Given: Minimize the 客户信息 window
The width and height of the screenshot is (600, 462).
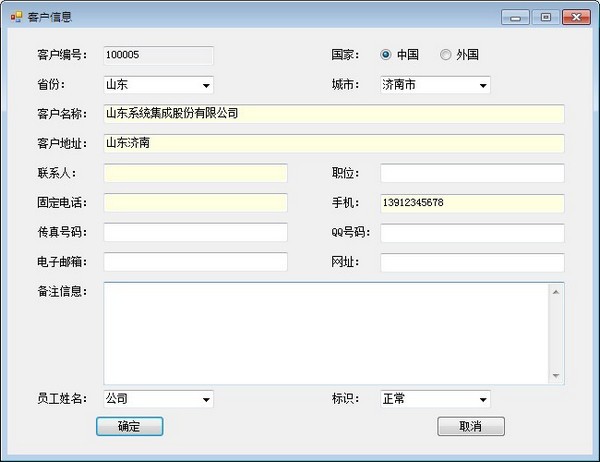Looking at the screenshot, I should (x=515, y=17).
